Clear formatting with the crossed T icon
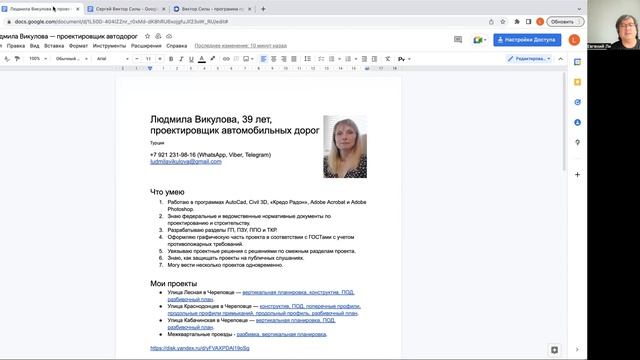Image resolution: width=640 pixels, height=360 pixels. (387, 59)
